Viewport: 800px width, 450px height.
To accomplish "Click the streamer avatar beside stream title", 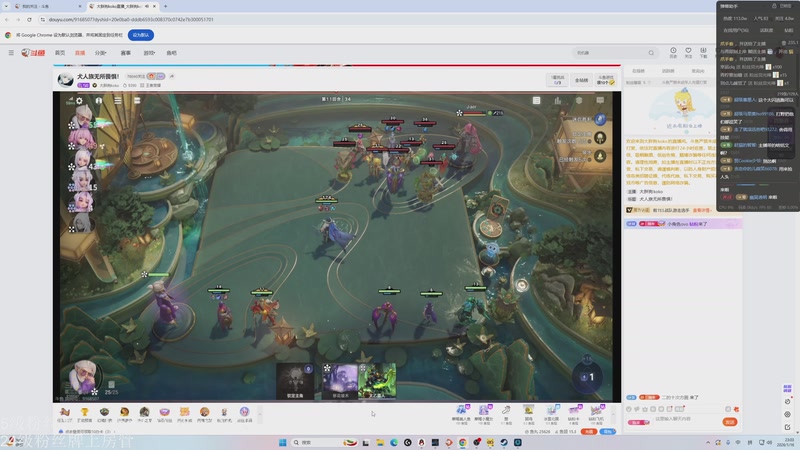I will click(65, 80).
